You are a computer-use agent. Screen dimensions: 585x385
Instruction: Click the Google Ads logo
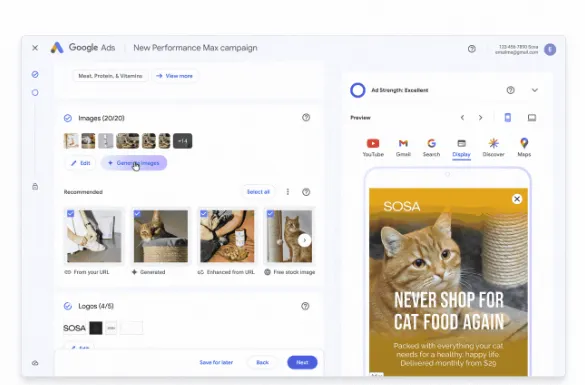(57, 48)
